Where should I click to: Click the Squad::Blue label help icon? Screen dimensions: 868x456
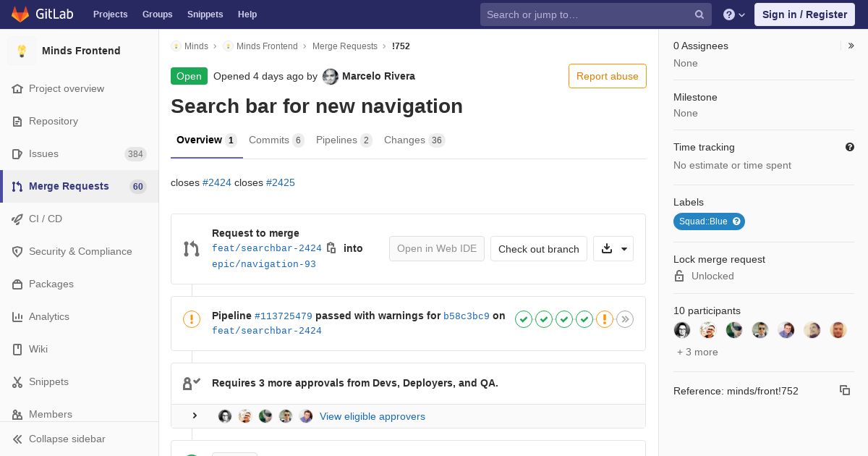(x=737, y=221)
